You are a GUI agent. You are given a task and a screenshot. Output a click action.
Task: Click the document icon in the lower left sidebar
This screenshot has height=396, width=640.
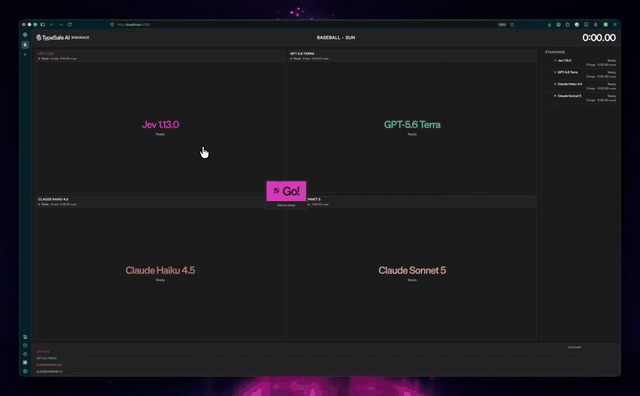click(x=25, y=337)
